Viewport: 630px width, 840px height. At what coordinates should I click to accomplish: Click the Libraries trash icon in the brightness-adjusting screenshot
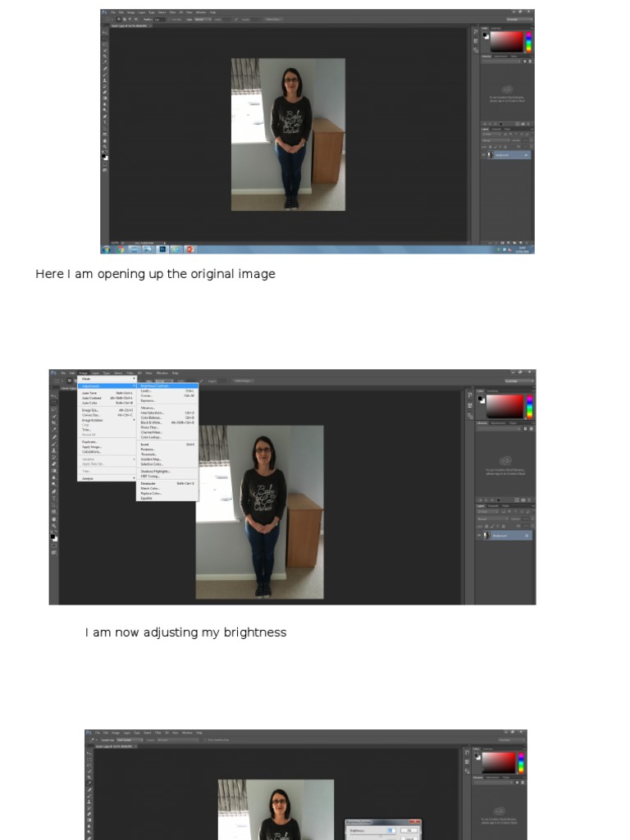pyautogui.click(x=529, y=500)
